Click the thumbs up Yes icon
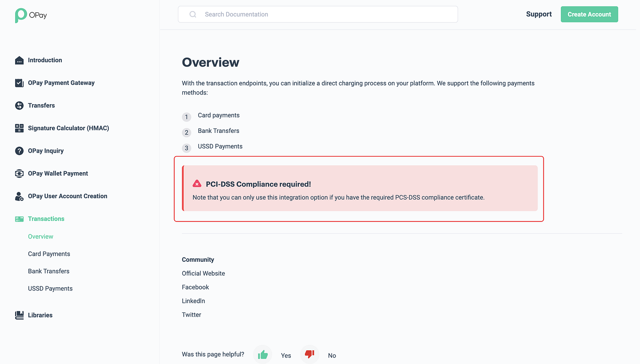Image resolution: width=640 pixels, height=364 pixels. [x=263, y=354]
